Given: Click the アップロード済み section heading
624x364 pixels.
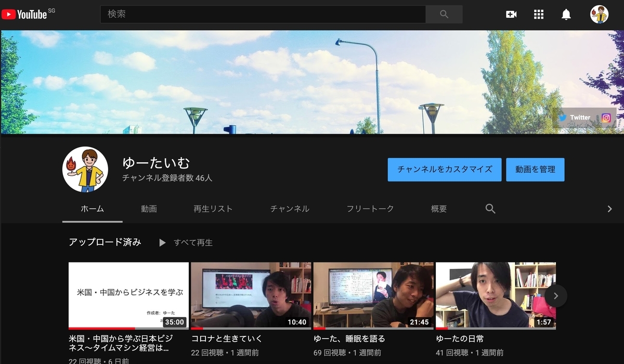Looking at the screenshot, I should click(105, 242).
